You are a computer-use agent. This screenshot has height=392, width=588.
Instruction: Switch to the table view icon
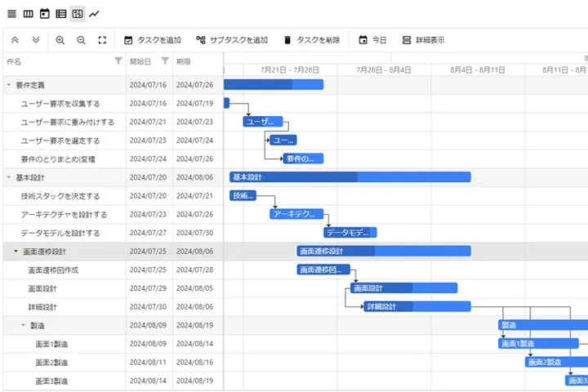click(x=60, y=14)
